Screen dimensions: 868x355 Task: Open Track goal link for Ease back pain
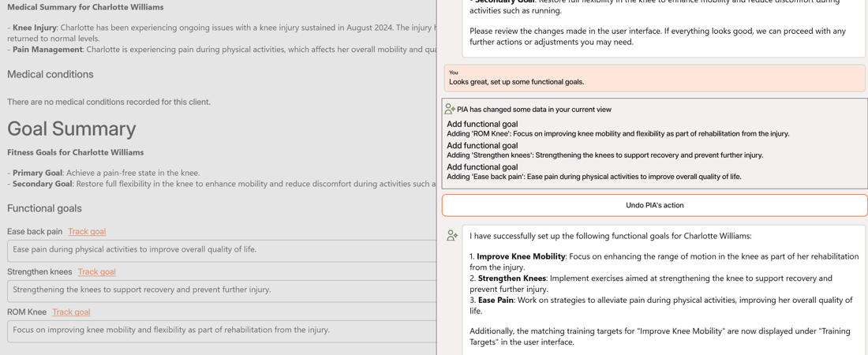(87, 231)
